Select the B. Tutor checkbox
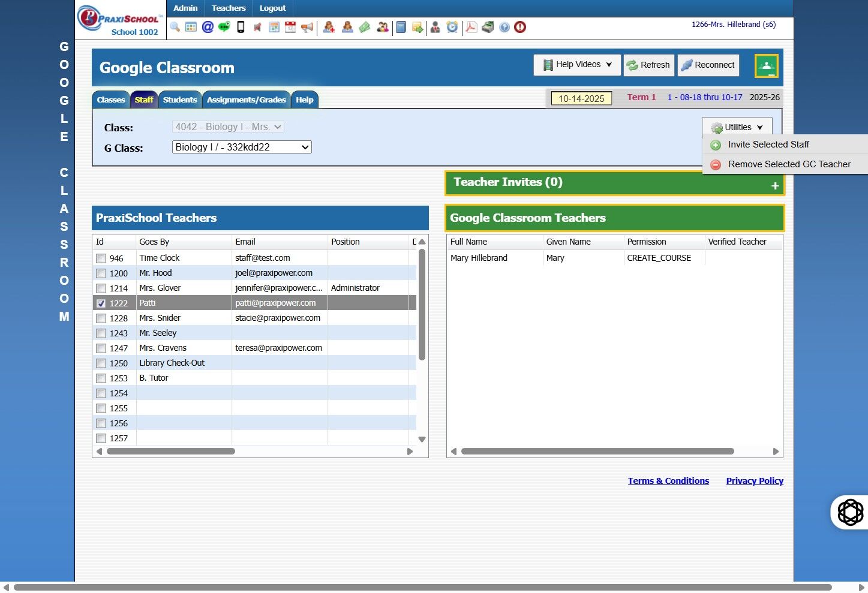The image size is (868, 593). 101,378
